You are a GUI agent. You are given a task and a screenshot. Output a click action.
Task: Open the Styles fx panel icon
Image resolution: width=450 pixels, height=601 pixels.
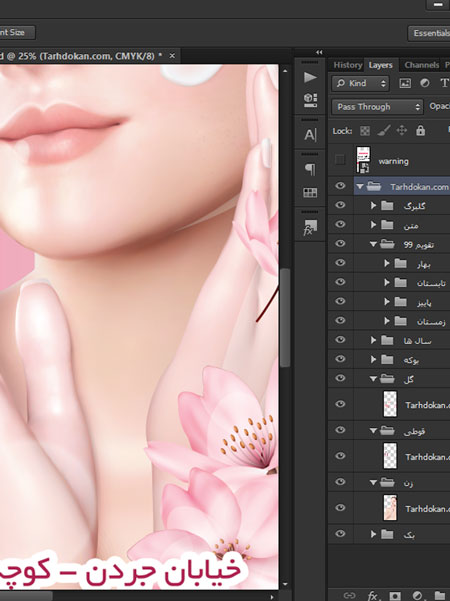[x=310, y=227]
